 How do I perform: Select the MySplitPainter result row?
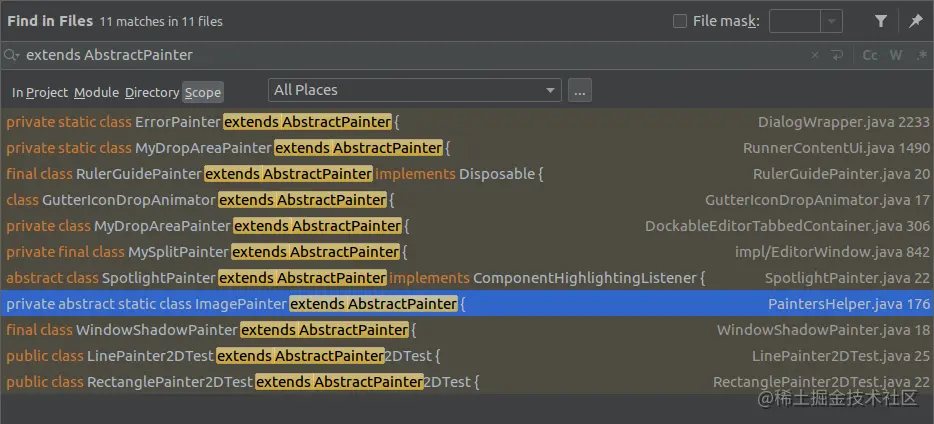[467, 252]
